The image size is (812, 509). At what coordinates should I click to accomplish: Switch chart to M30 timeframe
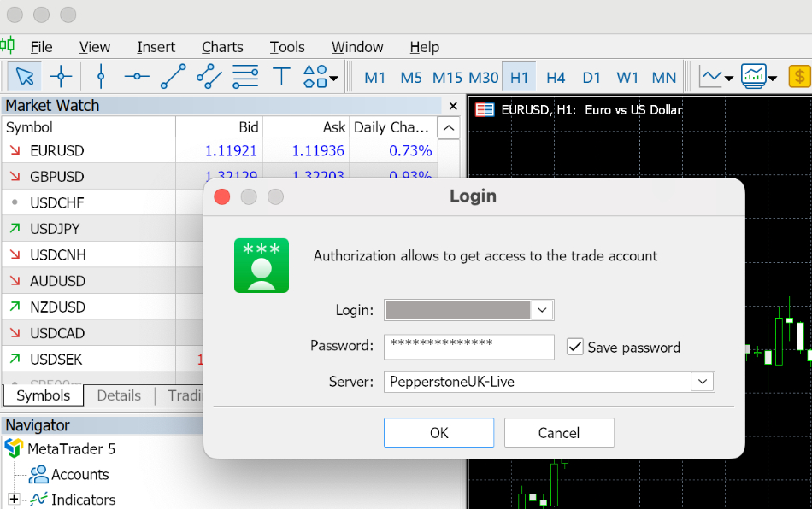pos(484,78)
